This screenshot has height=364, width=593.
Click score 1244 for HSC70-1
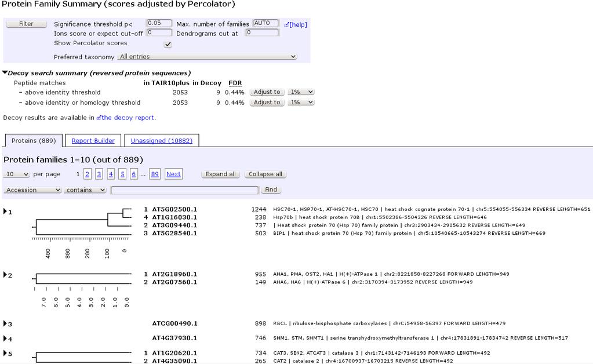coord(259,209)
